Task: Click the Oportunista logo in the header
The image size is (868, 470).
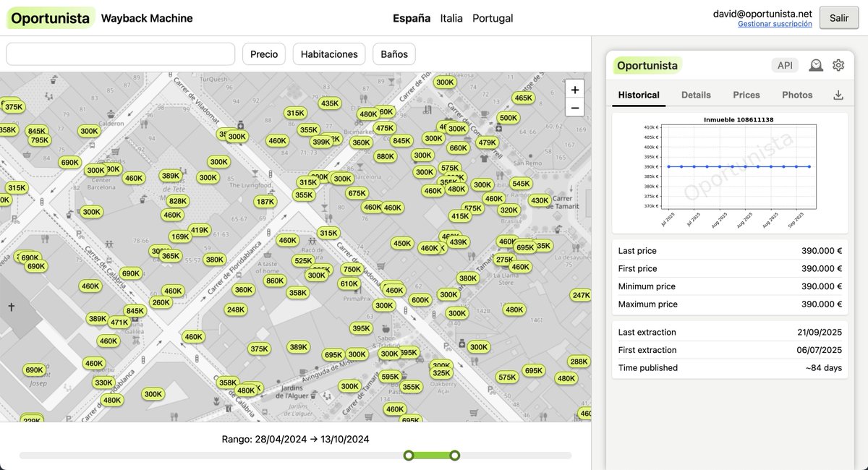Action: coord(51,18)
